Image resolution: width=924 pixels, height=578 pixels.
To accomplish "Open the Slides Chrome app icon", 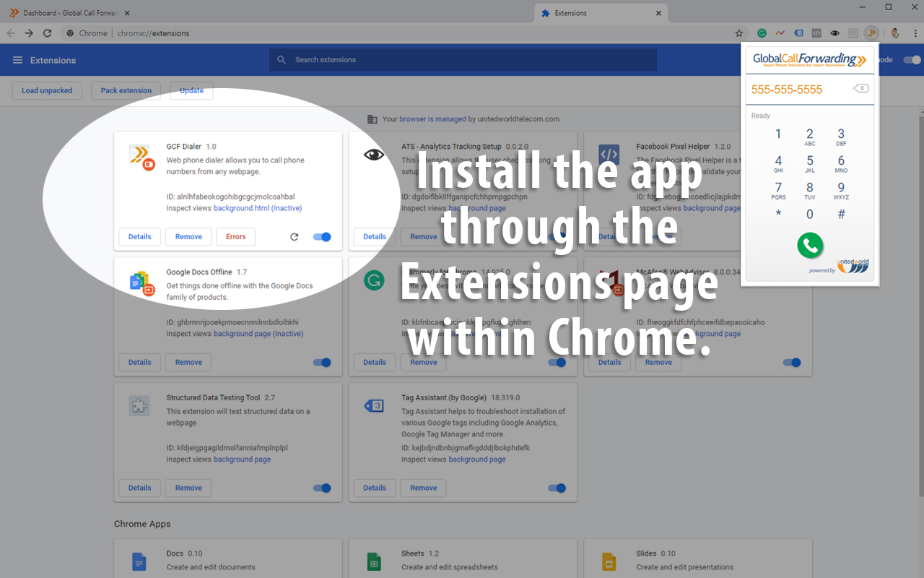I will point(609,561).
